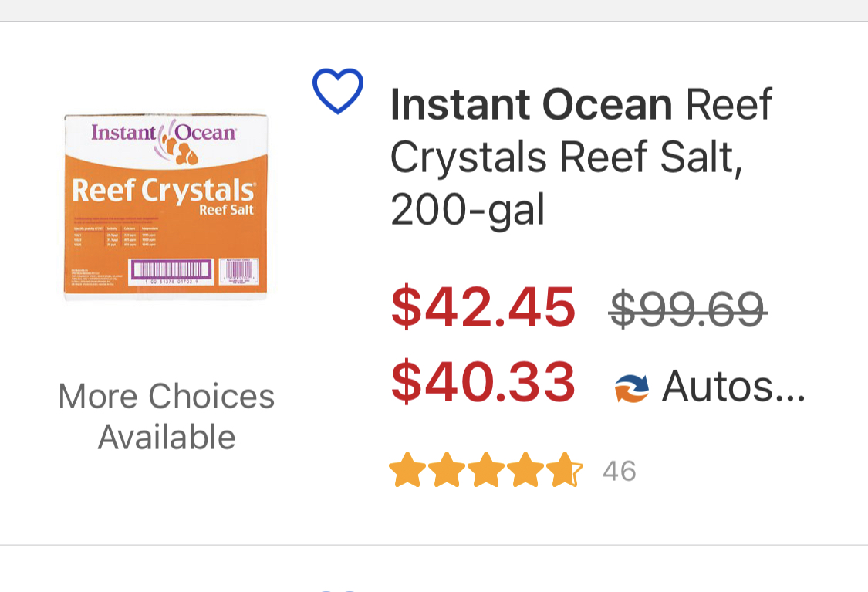Click the half-filled fifth rating star
Viewport: 868px width, 592px height.
[x=565, y=471]
